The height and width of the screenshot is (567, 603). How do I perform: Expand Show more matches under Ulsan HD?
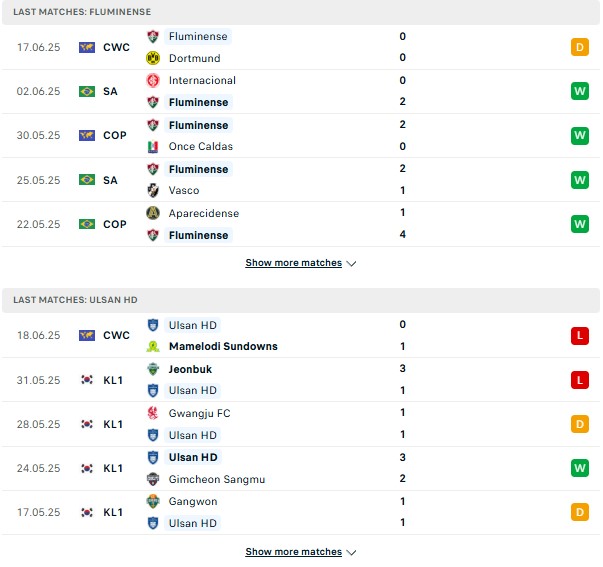pyautogui.click(x=293, y=552)
